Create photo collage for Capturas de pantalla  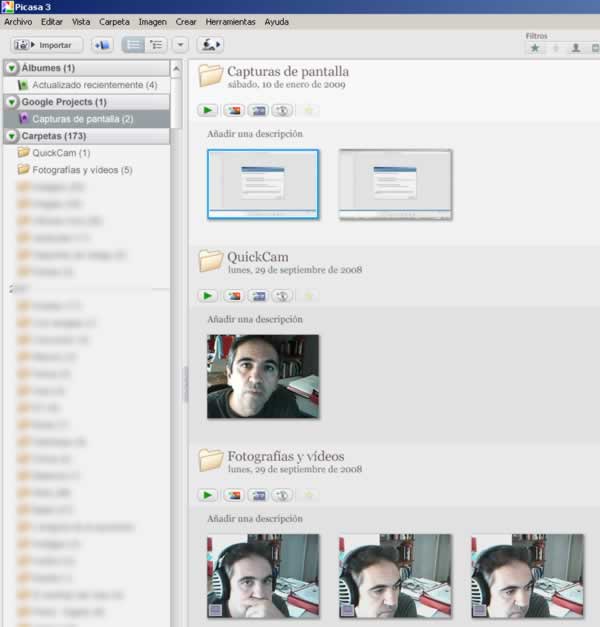pos(234,110)
